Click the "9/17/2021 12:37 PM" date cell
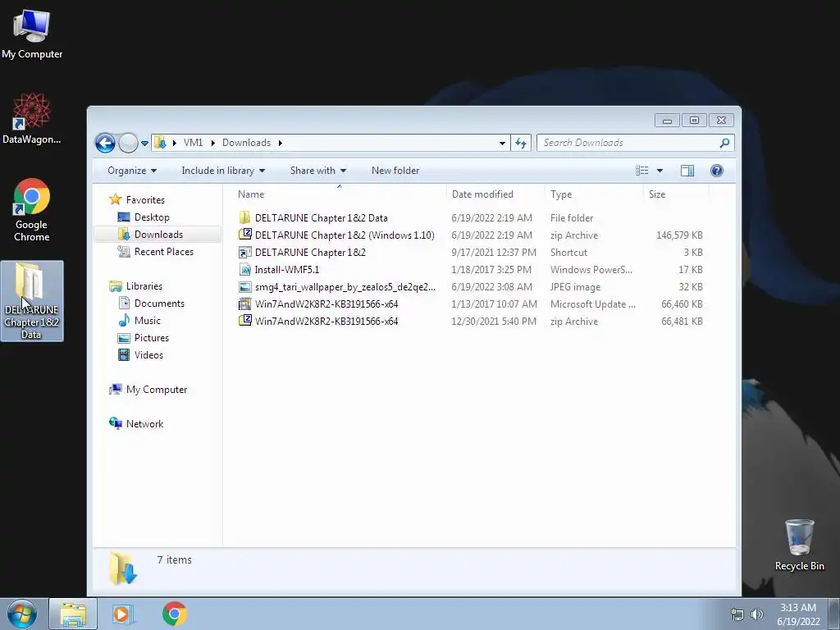Viewport: 840px width, 630px height. [x=493, y=253]
